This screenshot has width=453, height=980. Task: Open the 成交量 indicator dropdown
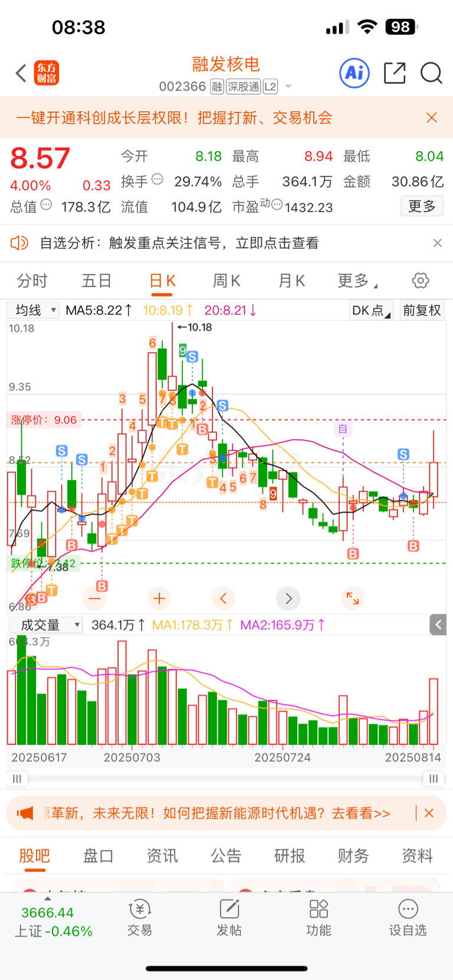(45, 625)
